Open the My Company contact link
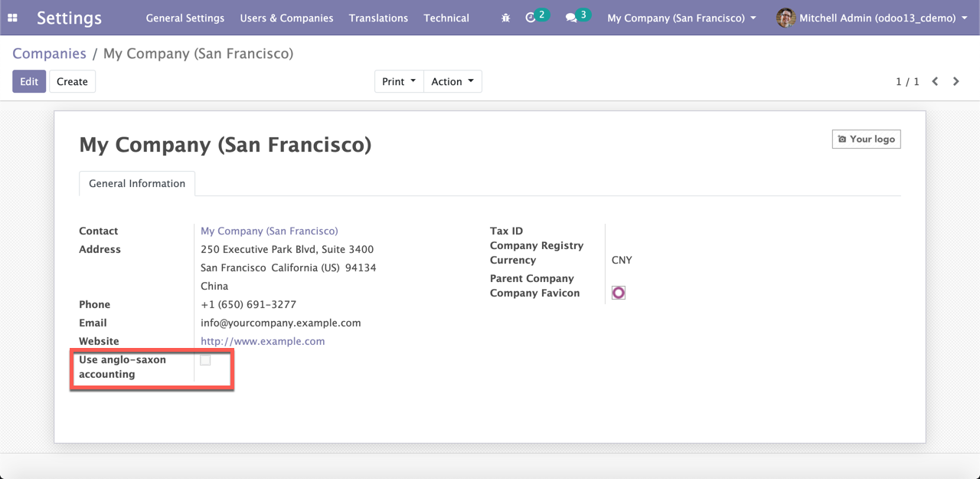The width and height of the screenshot is (980, 479). coord(269,231)
